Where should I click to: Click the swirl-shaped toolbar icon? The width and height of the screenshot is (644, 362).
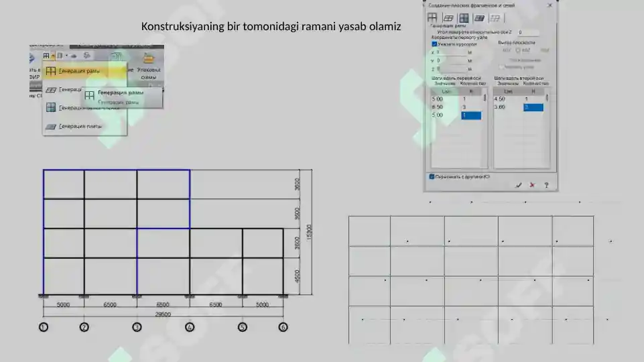tap(86, 55)
